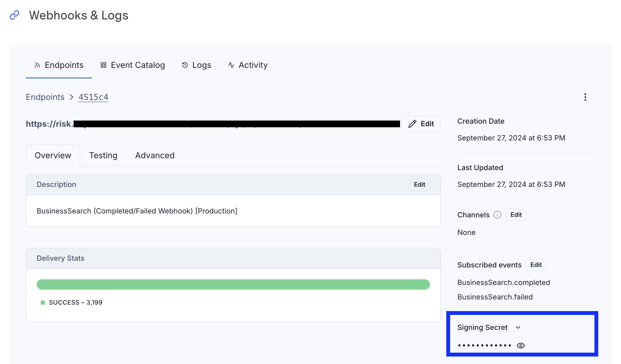The height and width of the screenshot is (364, 621).
Task: Click the pencil icon beside the URL
Action: pos(412,124)
